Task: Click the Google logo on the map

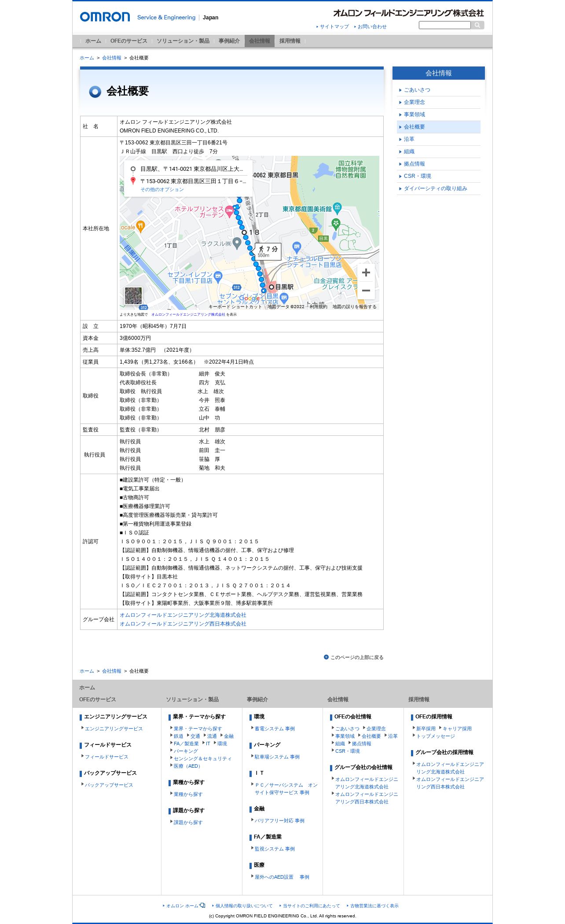Action: point(249,298)
